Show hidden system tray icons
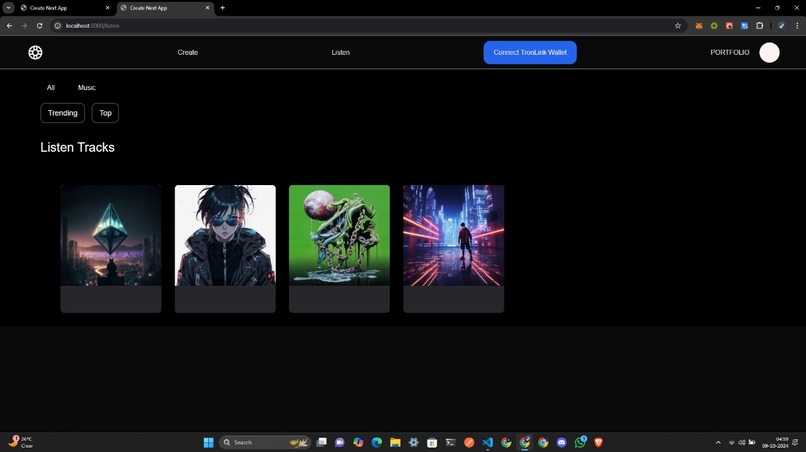The image size is (806, 452). [x=718, y=442]
